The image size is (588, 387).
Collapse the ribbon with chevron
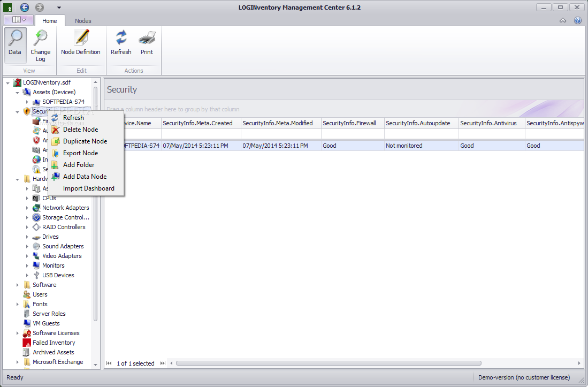click(563, 21)
